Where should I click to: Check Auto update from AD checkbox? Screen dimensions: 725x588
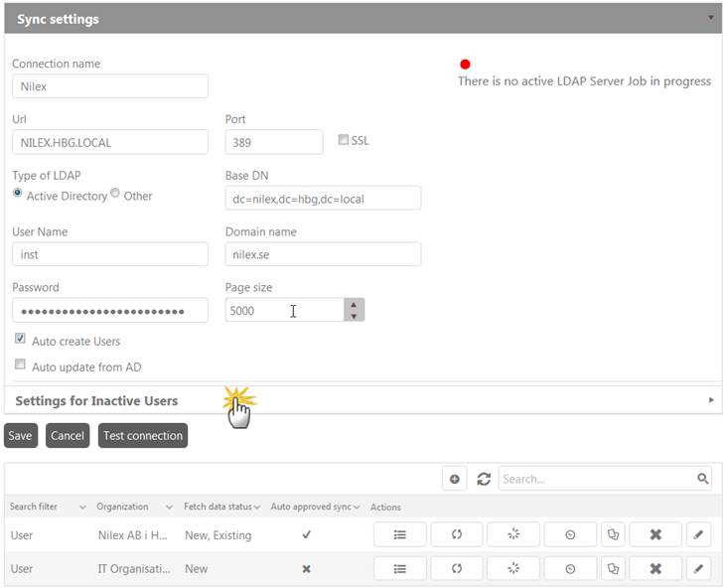[x=20, y=365]
